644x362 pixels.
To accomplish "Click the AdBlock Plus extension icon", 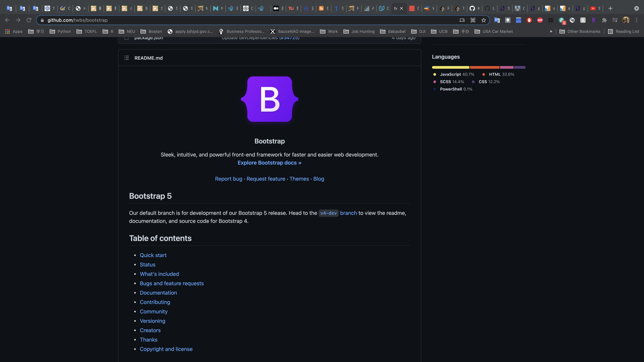I will coord(540,20).
